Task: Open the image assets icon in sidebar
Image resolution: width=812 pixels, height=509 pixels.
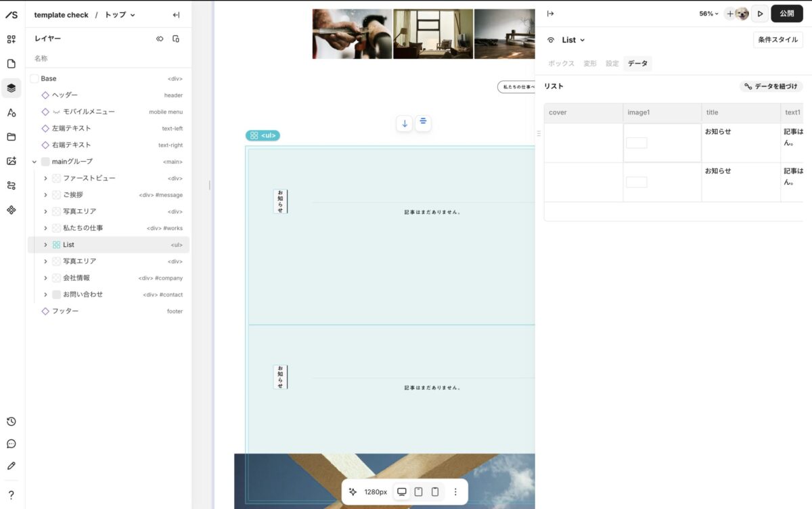Action: click(x=12, y=161)
